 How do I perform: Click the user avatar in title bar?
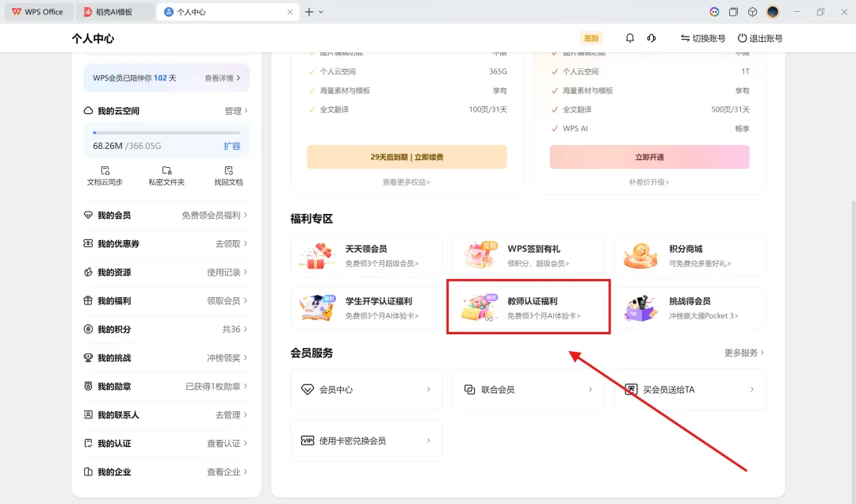tap(773, 11)
